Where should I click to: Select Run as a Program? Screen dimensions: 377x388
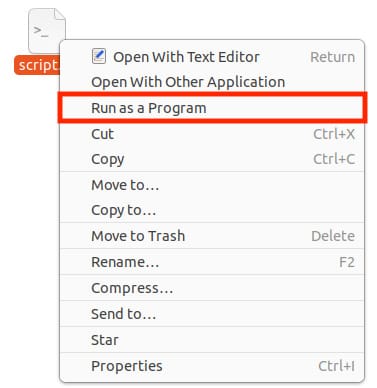[x=212, y=108]
